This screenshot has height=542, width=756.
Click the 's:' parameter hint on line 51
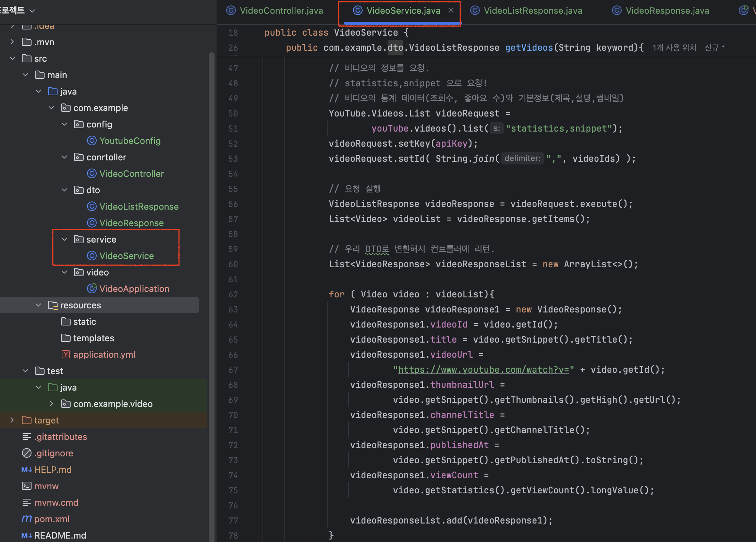[497, 128]
